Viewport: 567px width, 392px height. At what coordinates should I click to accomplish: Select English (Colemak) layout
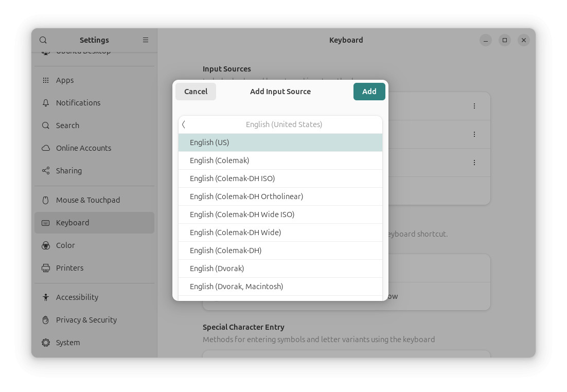pyautogui.click(x=280, y=161)
